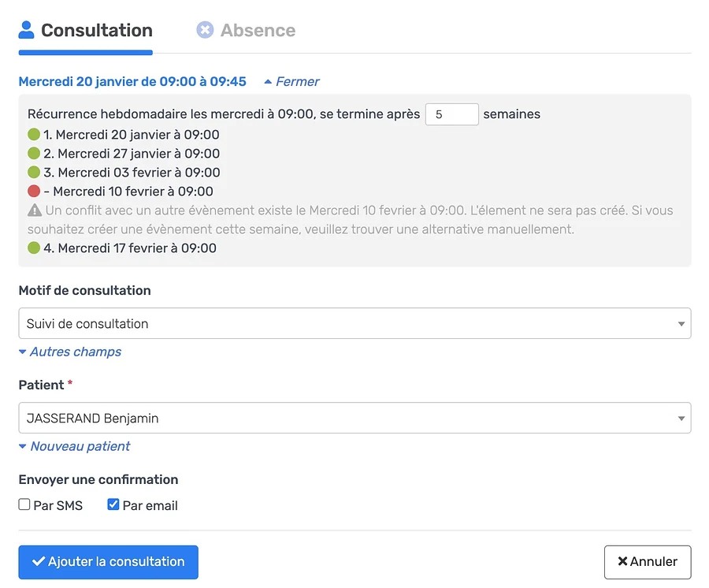Image resolution: width=709 pixels, height=588 pixels.
Task: Click green status dot for 03 fevrier
Action: (x=34, y=173)
